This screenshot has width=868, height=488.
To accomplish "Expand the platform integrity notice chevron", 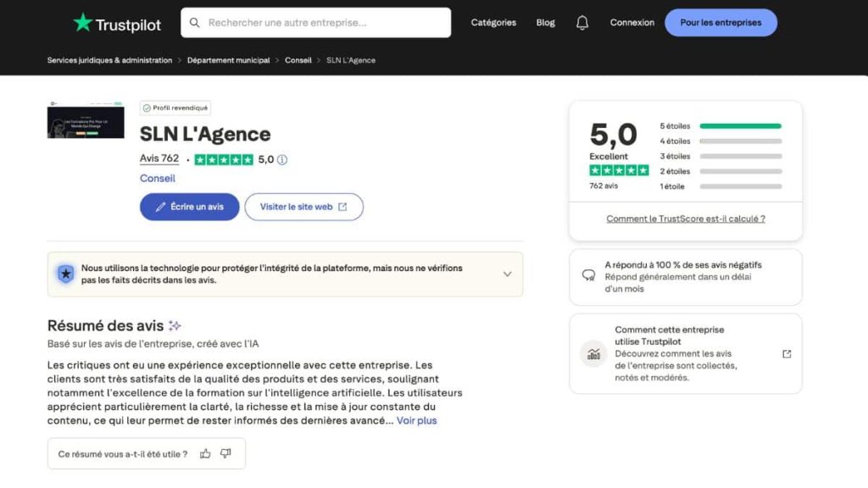I will pyautogui.click(x=507, y=274).
